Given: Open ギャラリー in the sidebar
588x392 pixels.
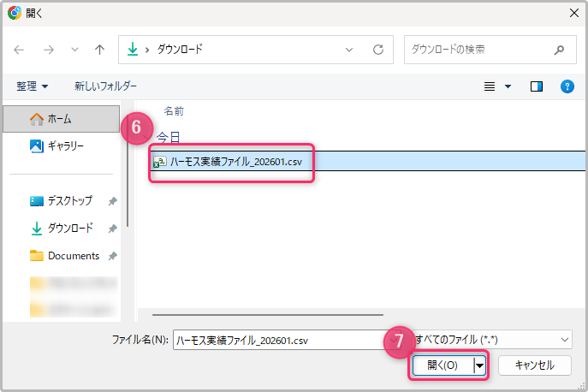Looking at the screenshot, I should pyautogui.click(x=64, y=146).
